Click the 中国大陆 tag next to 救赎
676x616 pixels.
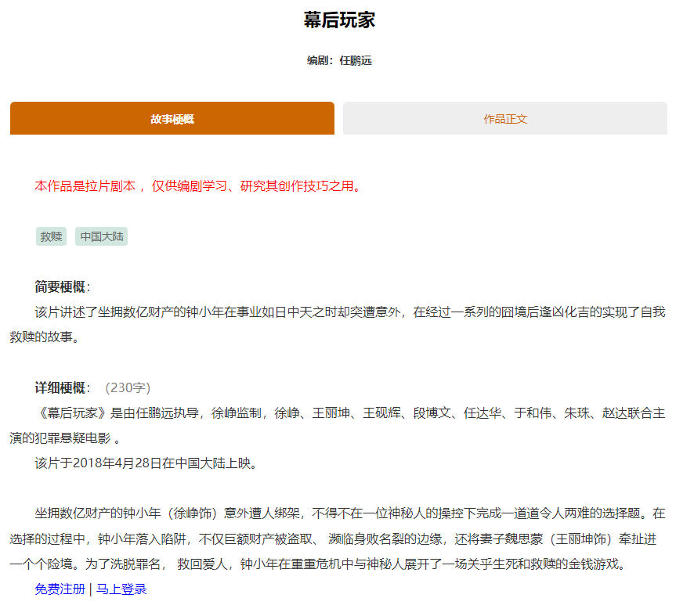pos(100,236)
